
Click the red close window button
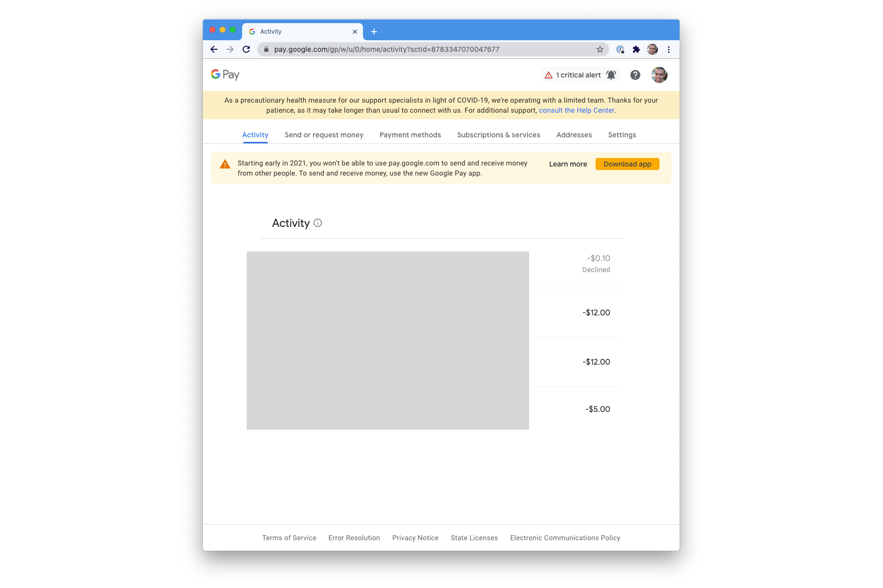pyautogui.click(x=212, y=30)
